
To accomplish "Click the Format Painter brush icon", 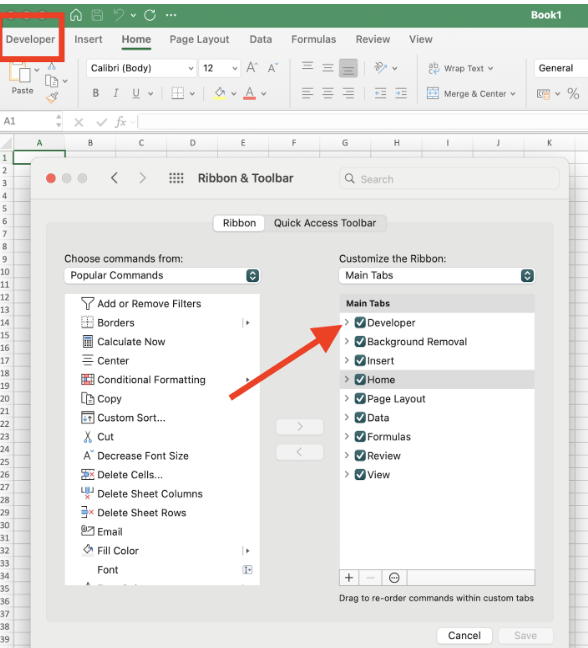I will coord(52,98).
